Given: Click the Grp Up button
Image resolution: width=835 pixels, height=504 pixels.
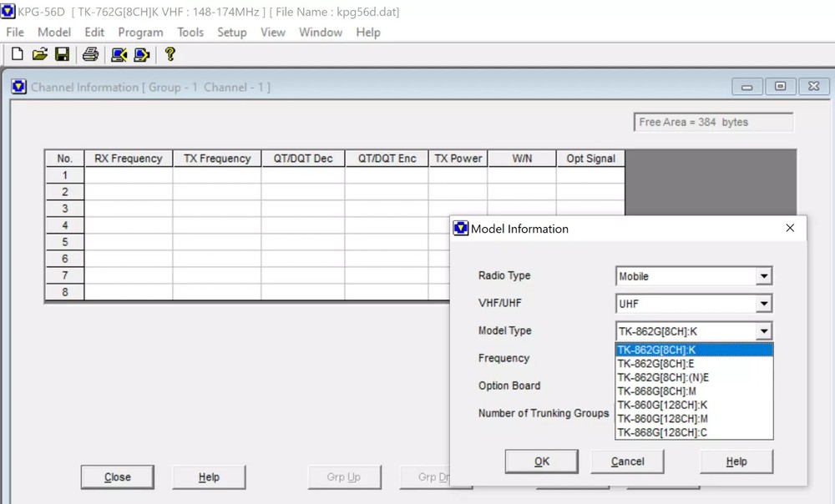Looking at the screenshot, I should (x=344, y=476).
